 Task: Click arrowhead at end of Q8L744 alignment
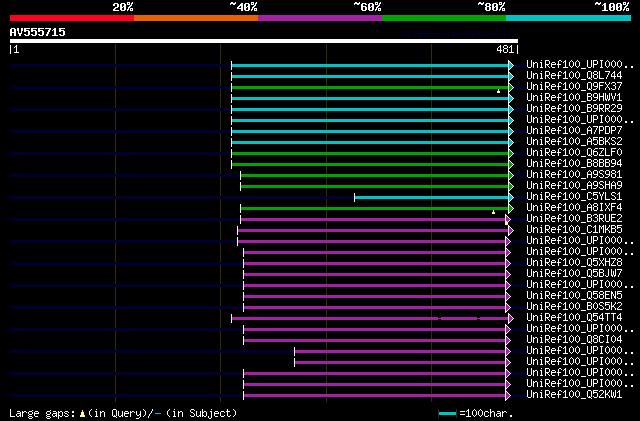[x=511, y=76]
